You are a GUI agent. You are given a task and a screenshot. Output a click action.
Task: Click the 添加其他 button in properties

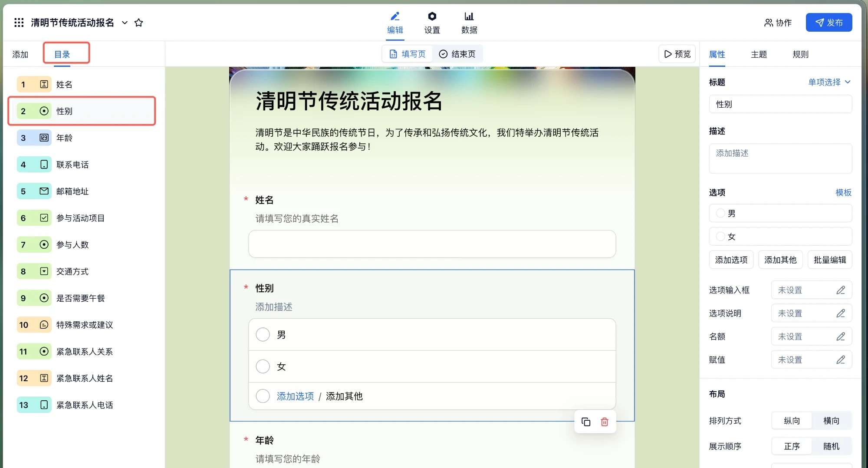pos(780,260)
